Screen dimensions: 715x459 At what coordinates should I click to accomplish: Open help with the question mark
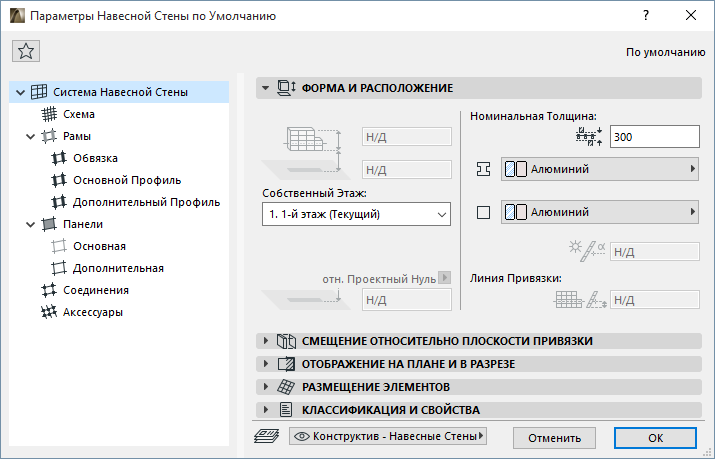click(x=646, y=15)
